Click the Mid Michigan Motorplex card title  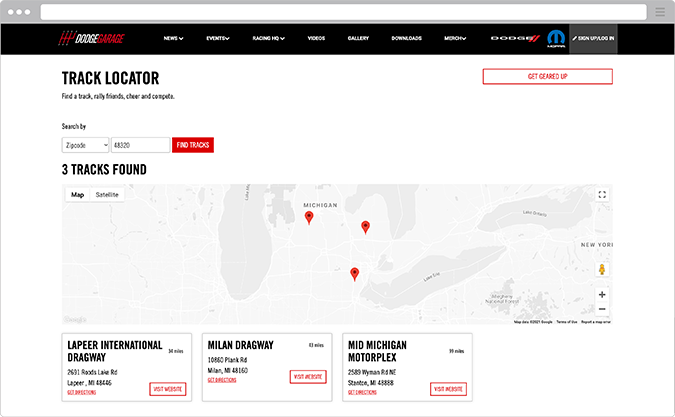(377, 351)
